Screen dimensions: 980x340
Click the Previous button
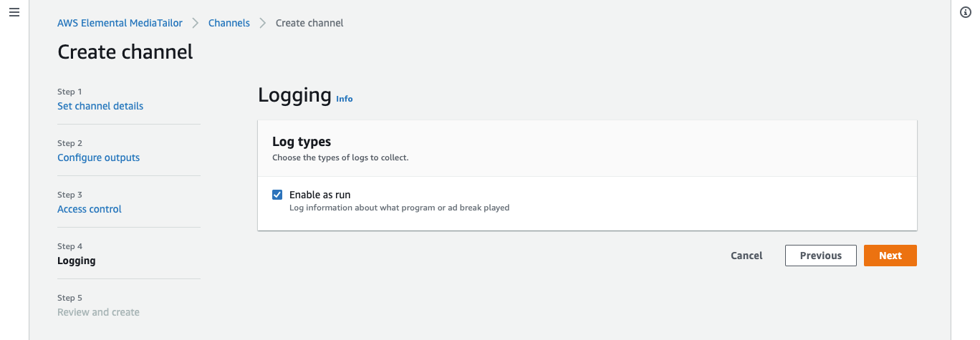pos(821,256)
